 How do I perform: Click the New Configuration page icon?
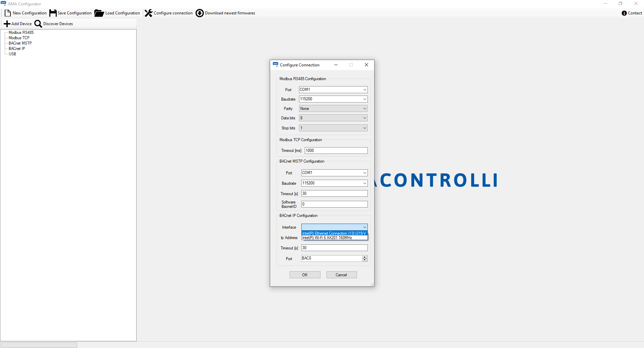8,13
